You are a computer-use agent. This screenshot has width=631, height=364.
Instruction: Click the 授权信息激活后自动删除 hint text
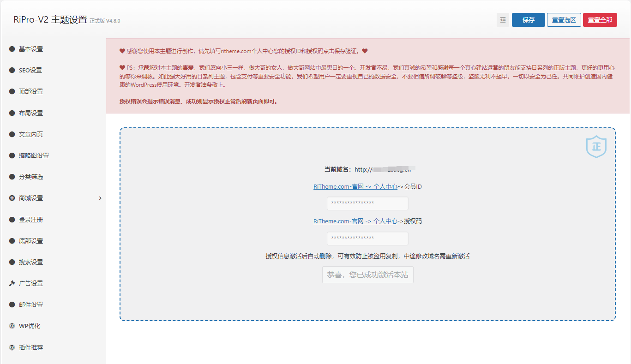click(367, 256)
